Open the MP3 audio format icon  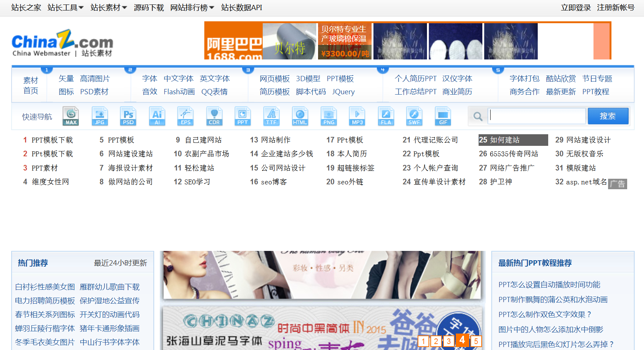click(x=357, y=116)
